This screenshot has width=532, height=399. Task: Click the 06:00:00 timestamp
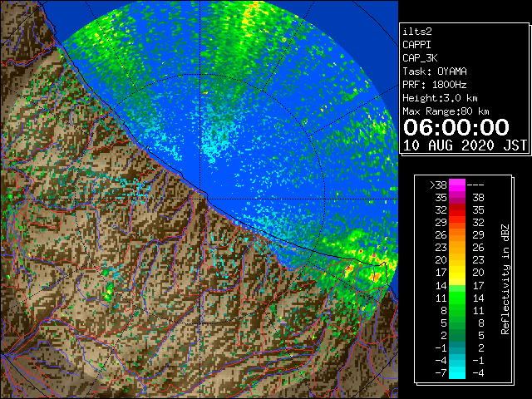pos(456,127)
